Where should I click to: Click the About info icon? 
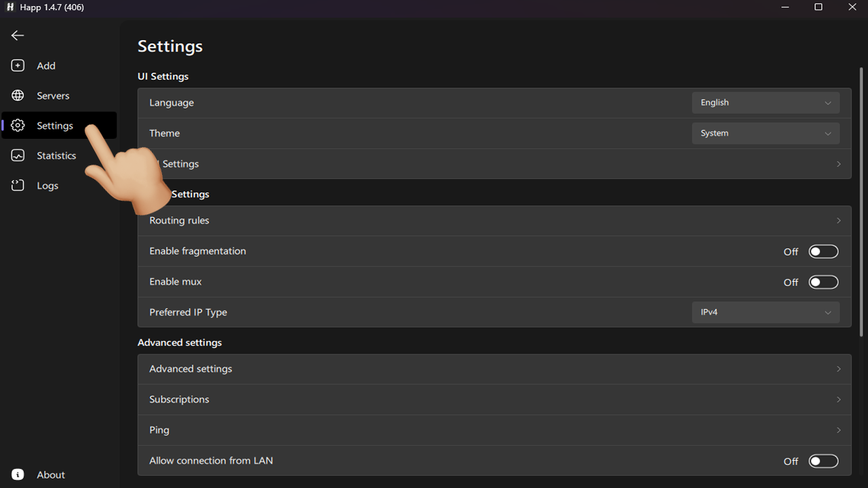click(x=17, y=474)
